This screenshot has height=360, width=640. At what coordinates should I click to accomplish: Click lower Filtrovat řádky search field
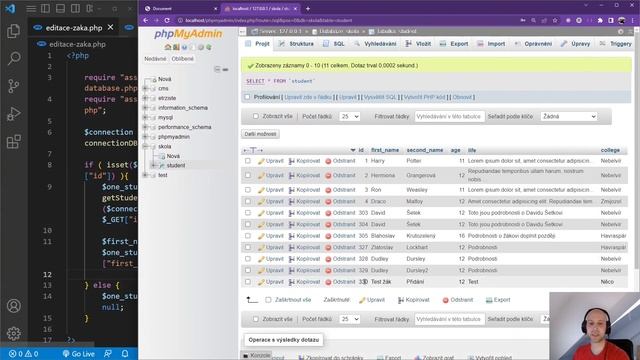[x=449, y=319]
